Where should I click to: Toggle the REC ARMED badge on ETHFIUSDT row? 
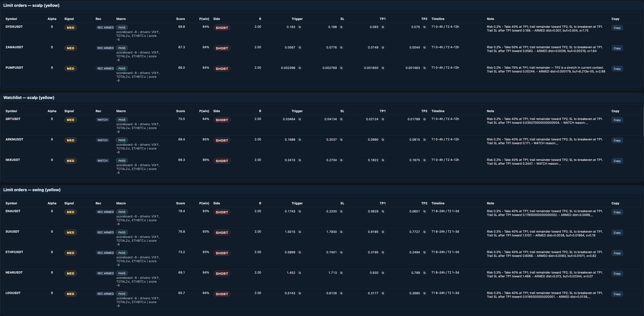tap(105, 253)
